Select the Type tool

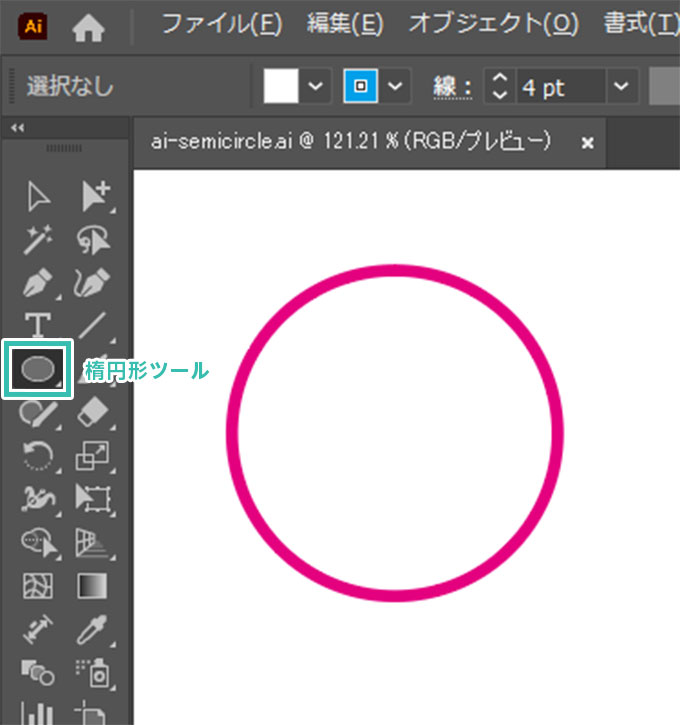(x=39, y=326)
